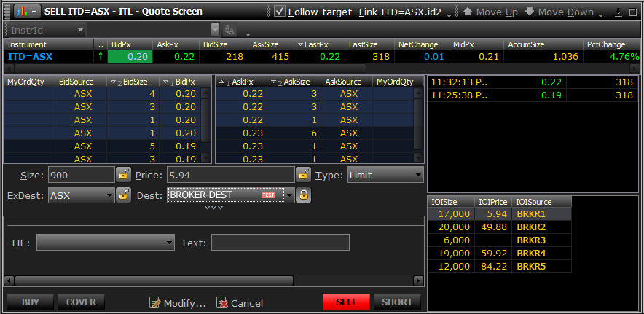Open the TIF dropdown
Screen dimensions: 644x314
[x=106, y=243]
